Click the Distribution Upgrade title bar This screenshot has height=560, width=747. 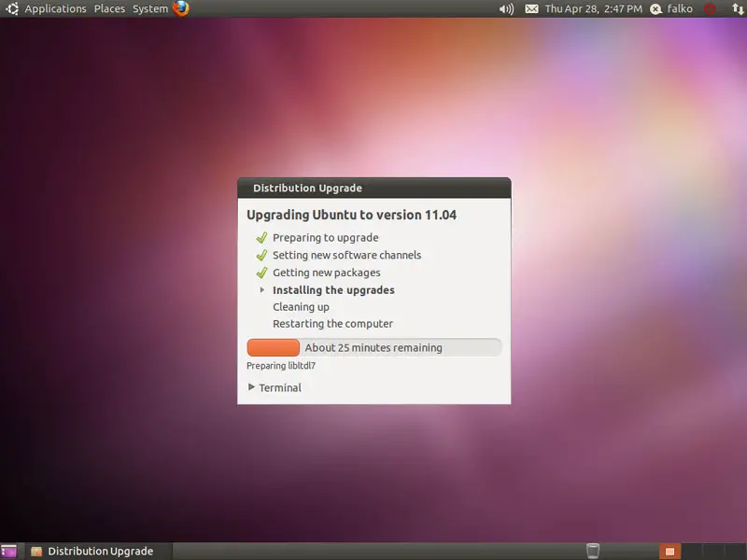pos(374,189)
